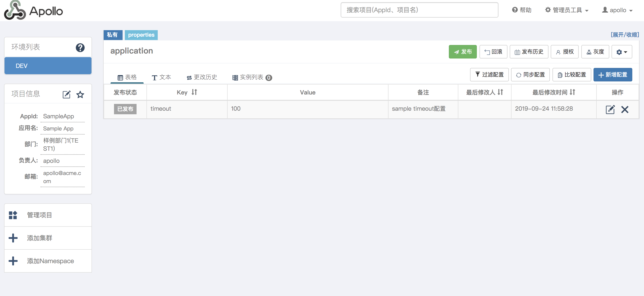Click the Apollo logo icon
This screenshot has width=644, height=296.
(x=15, y=11)
